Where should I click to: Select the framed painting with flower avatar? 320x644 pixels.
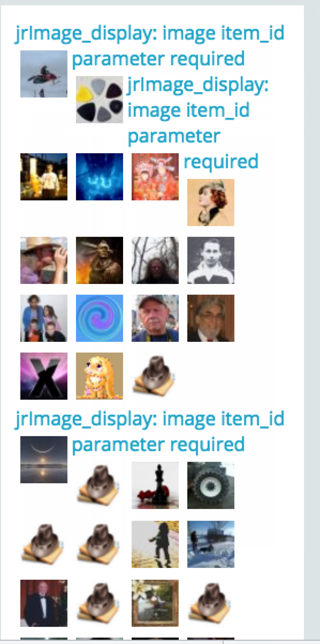pyautogui.click(x=155, y=603)
